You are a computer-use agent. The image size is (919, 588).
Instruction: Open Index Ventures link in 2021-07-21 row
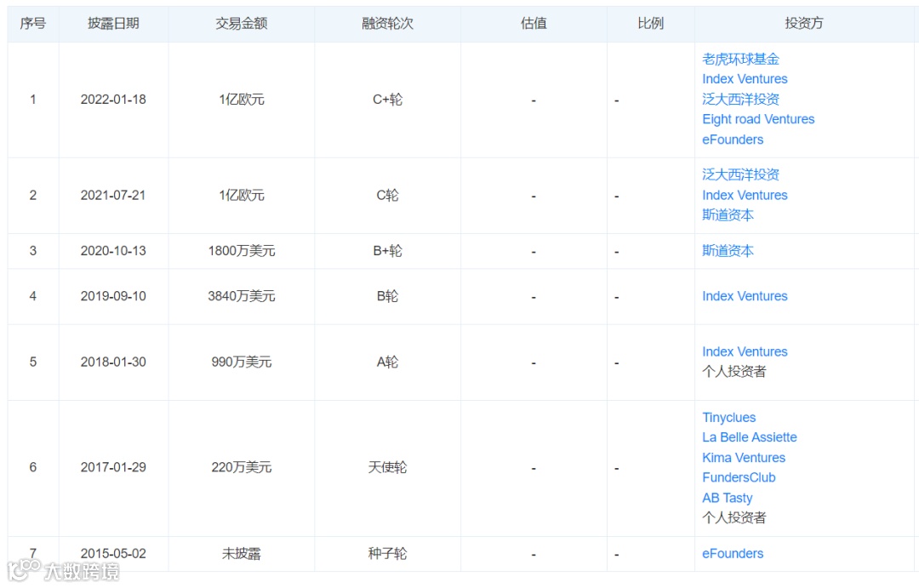pos(745,195)
